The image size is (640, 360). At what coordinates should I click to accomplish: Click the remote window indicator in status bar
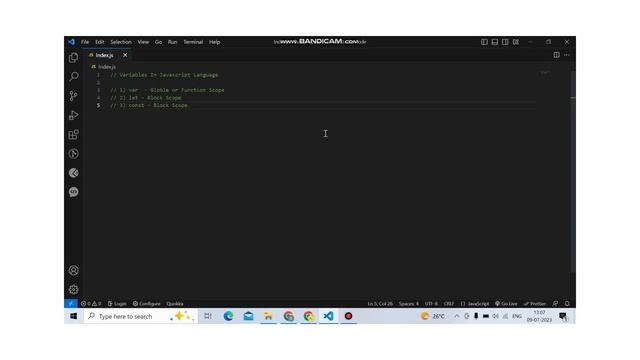coord(71,304)
